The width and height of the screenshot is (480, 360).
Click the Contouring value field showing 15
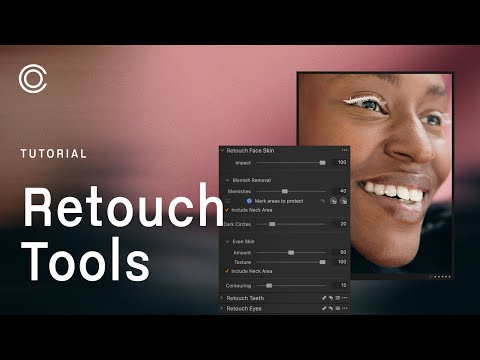click(x=340, y=285)
